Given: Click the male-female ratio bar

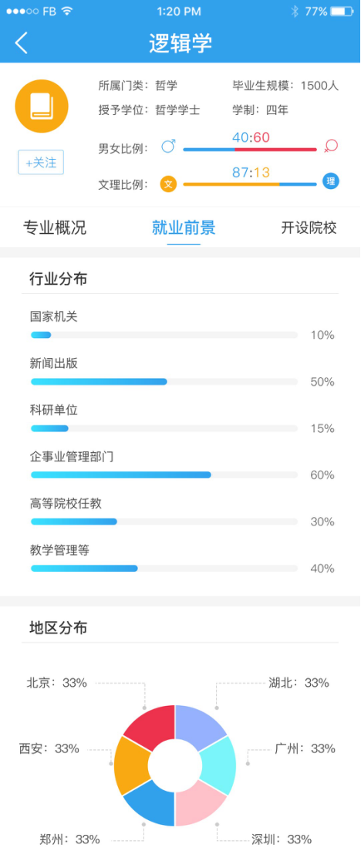Looking at the screenshot, I should pyautogui.click(x=250, y=150).
